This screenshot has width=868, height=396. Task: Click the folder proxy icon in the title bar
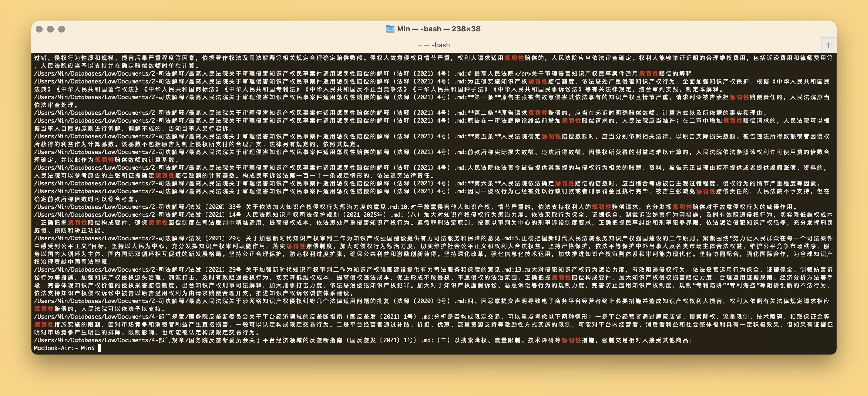point(390,29)
